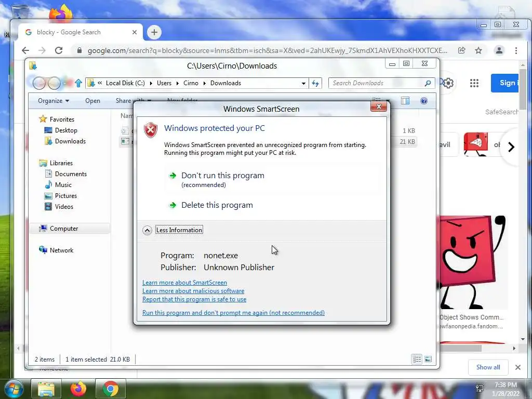This screenshot has width=532, height=399.
Task: Open the Google apps grid icon
Action: tap(474, 83)
